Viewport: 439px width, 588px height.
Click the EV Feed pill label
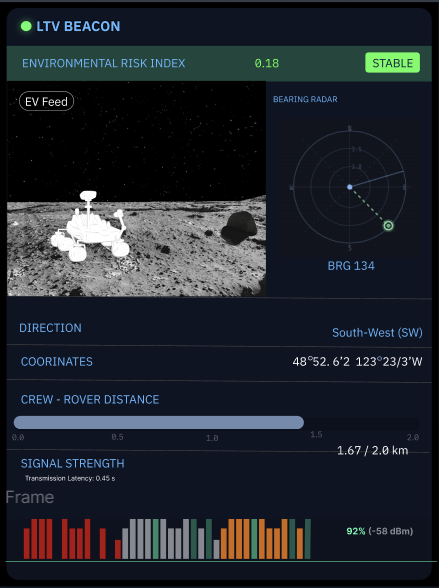[x=46, y=101]
